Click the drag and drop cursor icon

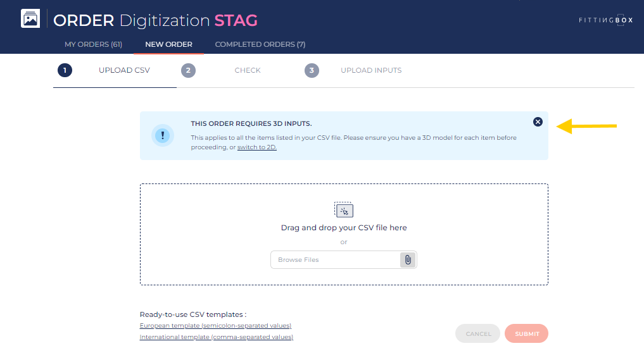pyautogui.click(x=344, y=210)
